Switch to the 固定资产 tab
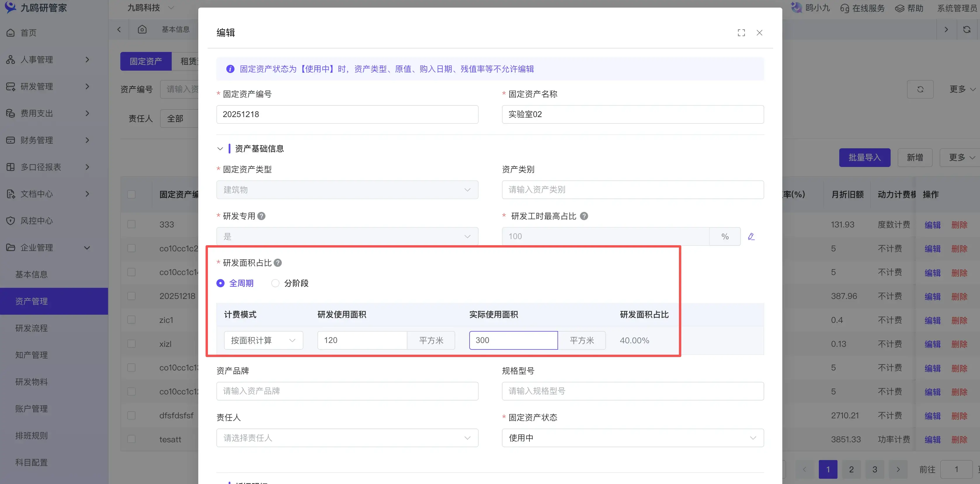The width and height of the screenshot is (980, 484). 146,61
